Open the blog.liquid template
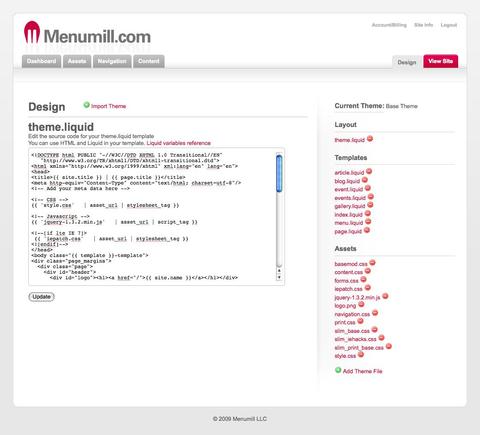Image resolution: width=480 pixels, height=435 pixels. click(347, 181)
